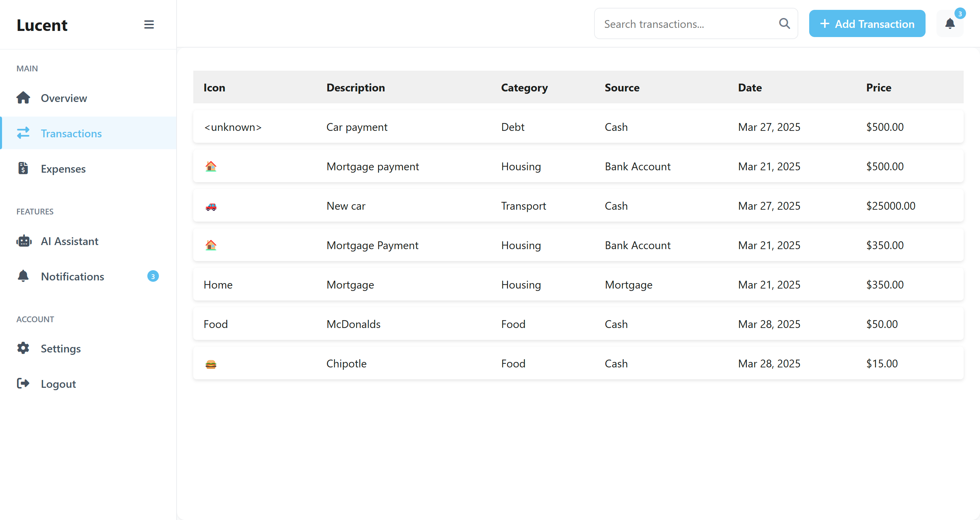Click the AI Assistant robot icon

point(24,241)
